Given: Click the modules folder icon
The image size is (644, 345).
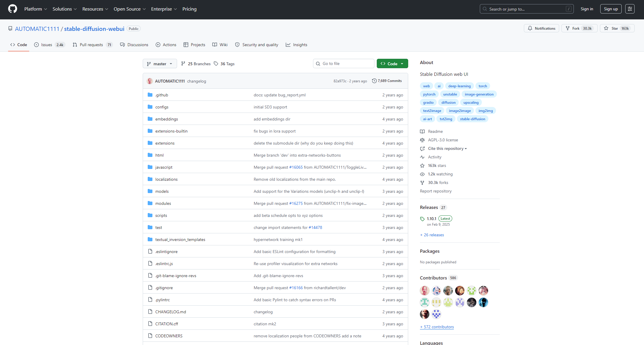Looking at the screenshot, I should (x=150, y=203).
